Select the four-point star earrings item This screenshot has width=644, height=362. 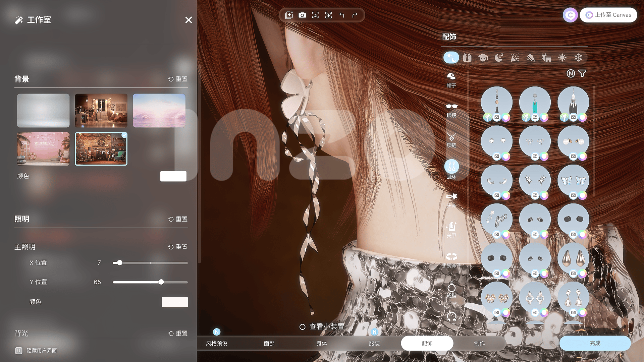[535, 181]
